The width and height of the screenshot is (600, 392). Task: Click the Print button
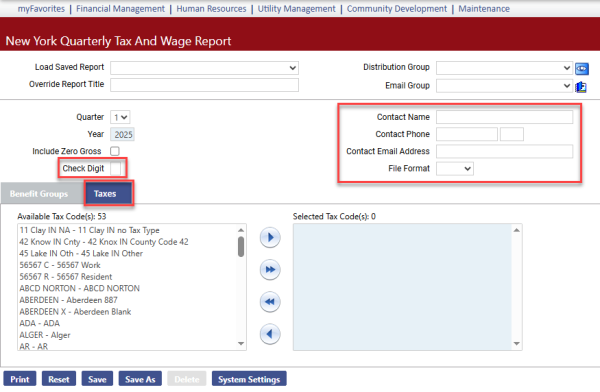coord(20,379)
